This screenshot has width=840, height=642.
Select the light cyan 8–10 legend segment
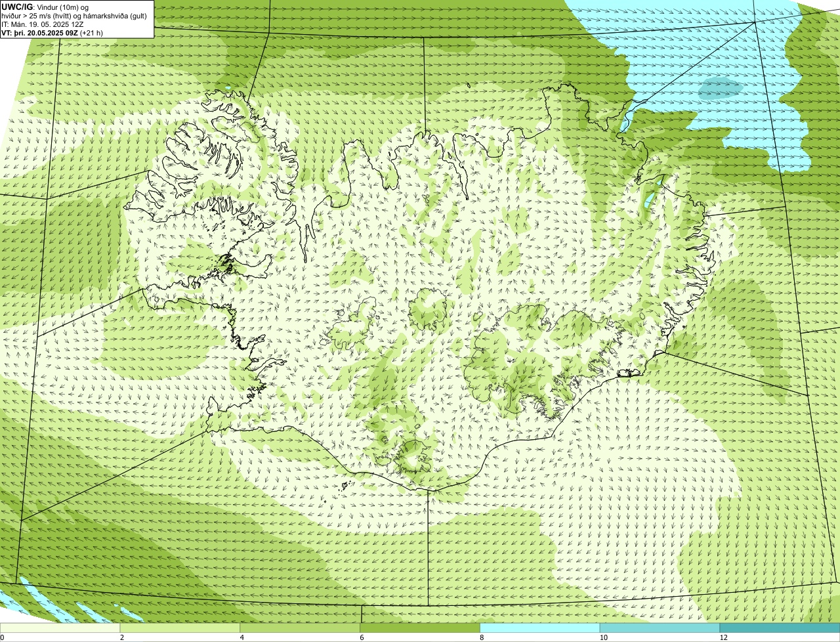coord(541,628)
